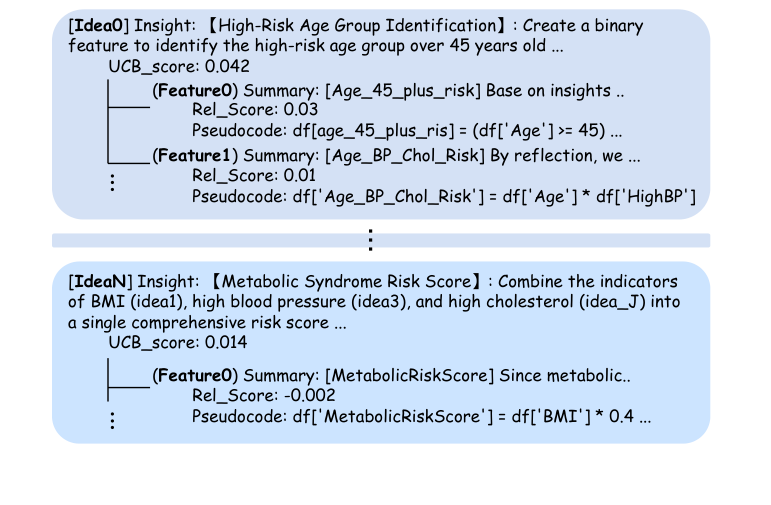Click Rel_Score -0.002 line
The image size is (771, 505).
(248, 396)
